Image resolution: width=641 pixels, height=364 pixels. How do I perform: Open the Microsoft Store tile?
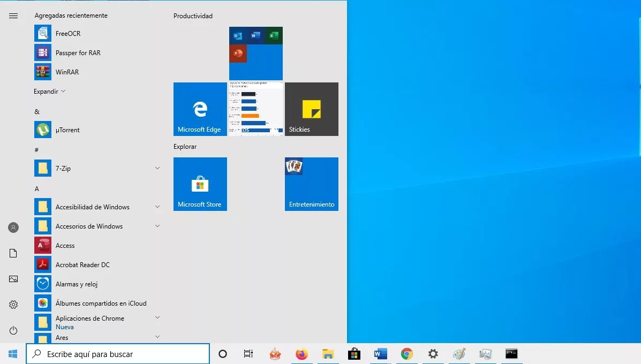pyautogui.click(x=200, y=184)
